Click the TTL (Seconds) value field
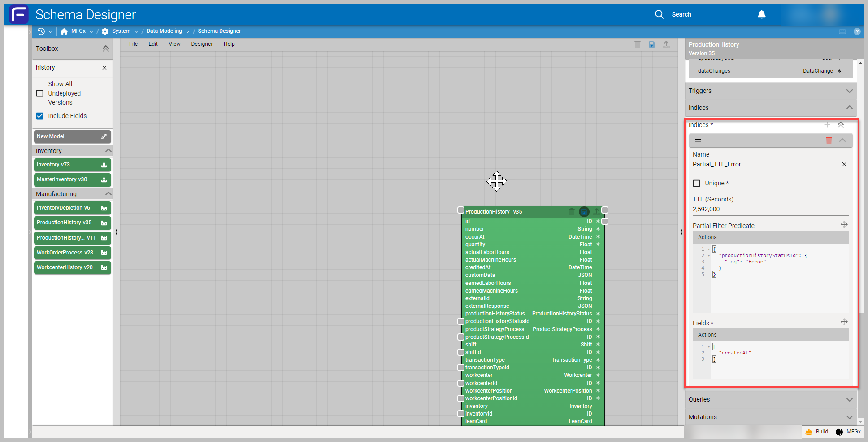 770,209
